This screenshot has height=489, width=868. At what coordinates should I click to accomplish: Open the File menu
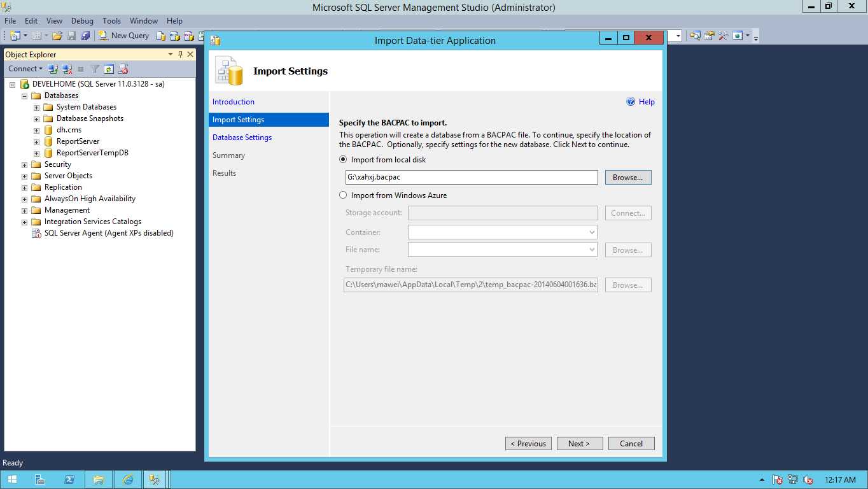(10, 21)
